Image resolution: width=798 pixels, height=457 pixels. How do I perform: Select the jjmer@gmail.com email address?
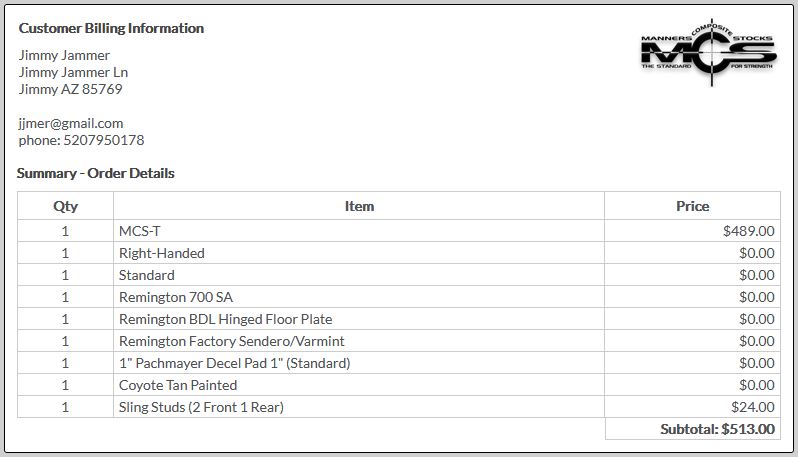pos(71,123)
